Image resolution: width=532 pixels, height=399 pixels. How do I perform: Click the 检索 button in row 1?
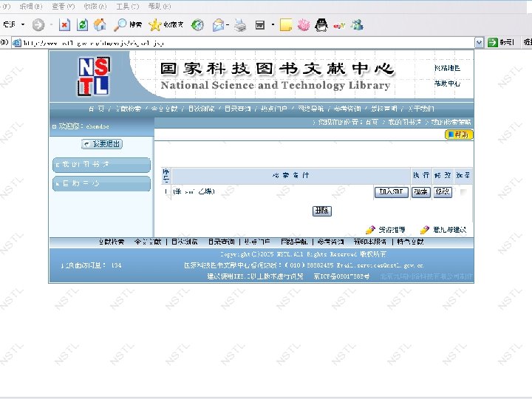(x=420, y=192)
